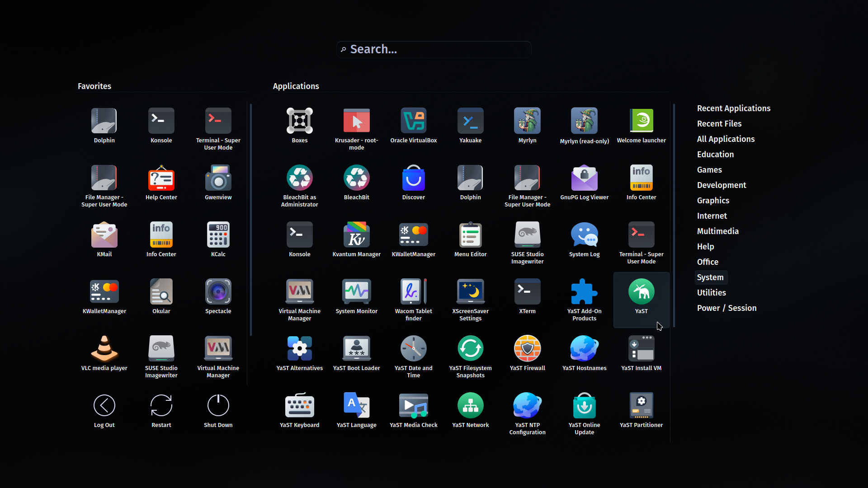
Task: Choose the Development category
Action: tap(722, 185)
